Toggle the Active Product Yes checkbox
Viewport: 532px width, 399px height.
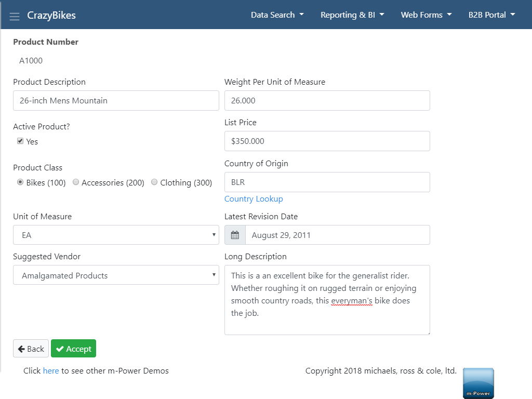coord(20,141)
